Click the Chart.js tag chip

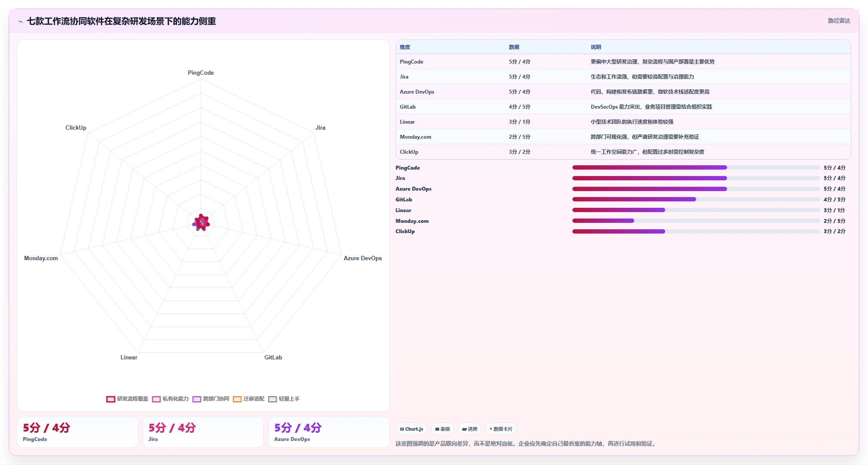pyautogui.click(x=411, y=429)
